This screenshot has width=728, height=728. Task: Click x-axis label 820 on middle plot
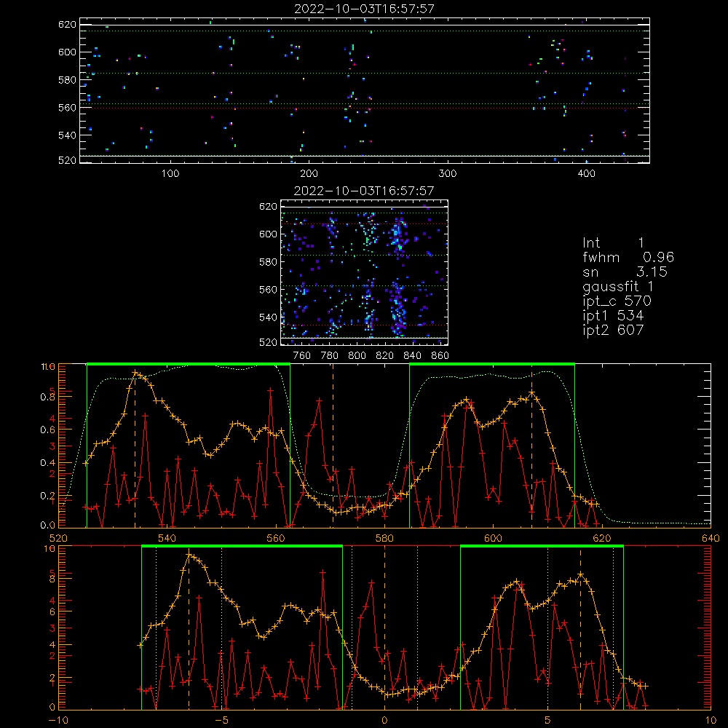tap(384, 356)
